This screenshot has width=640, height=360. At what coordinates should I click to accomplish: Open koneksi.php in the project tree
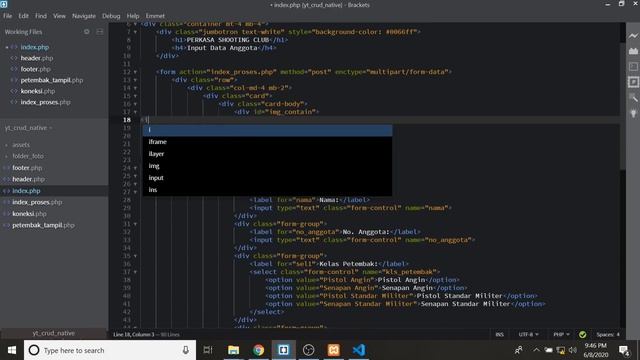point(29,214)
